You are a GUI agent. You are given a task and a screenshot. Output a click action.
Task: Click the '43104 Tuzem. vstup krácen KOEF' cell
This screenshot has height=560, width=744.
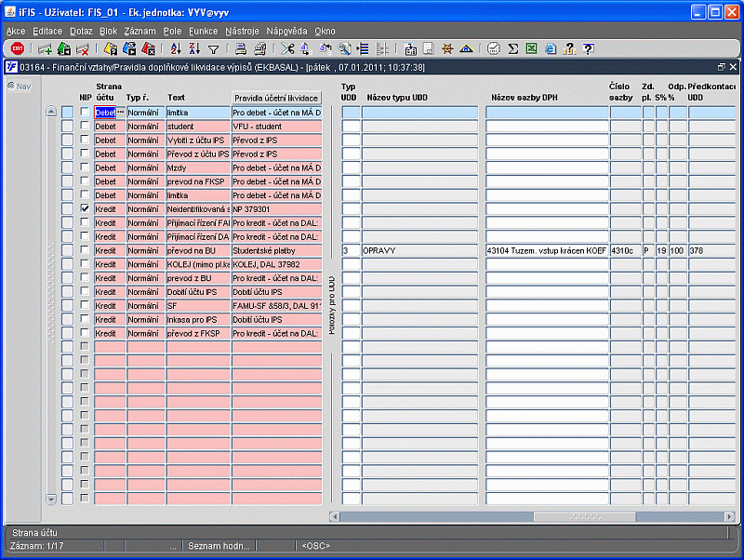coord(547,250)
